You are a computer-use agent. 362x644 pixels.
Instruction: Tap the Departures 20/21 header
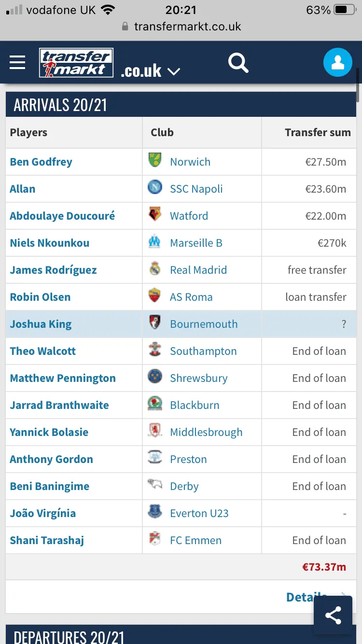70,636
